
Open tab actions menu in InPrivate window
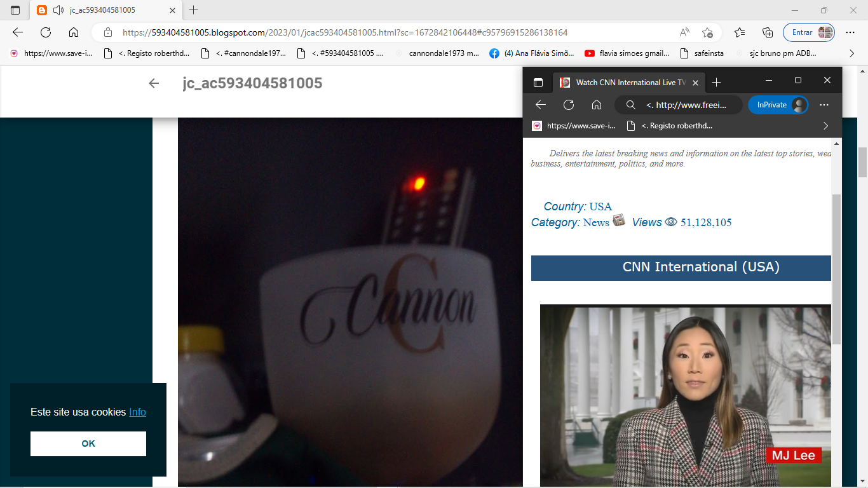coord(538,83)
